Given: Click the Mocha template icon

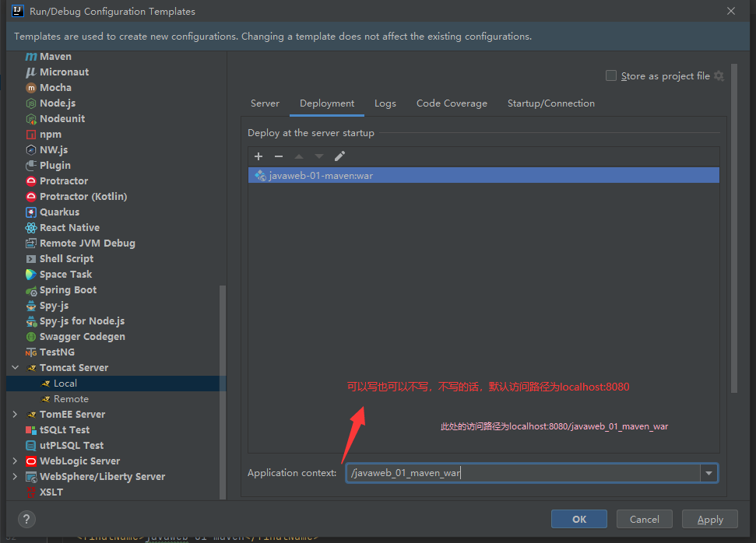Looking at the screenshot, I should click(31, 88).
